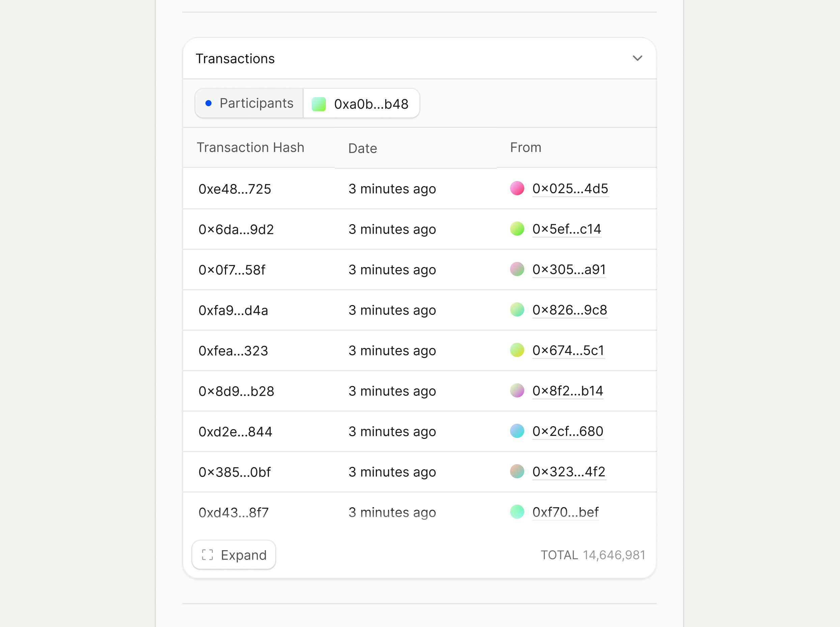The width and height of the screenshot is (840, 627).
Task: Select the green avatar beside 0x5ef...c14
Action: (517, 229)
